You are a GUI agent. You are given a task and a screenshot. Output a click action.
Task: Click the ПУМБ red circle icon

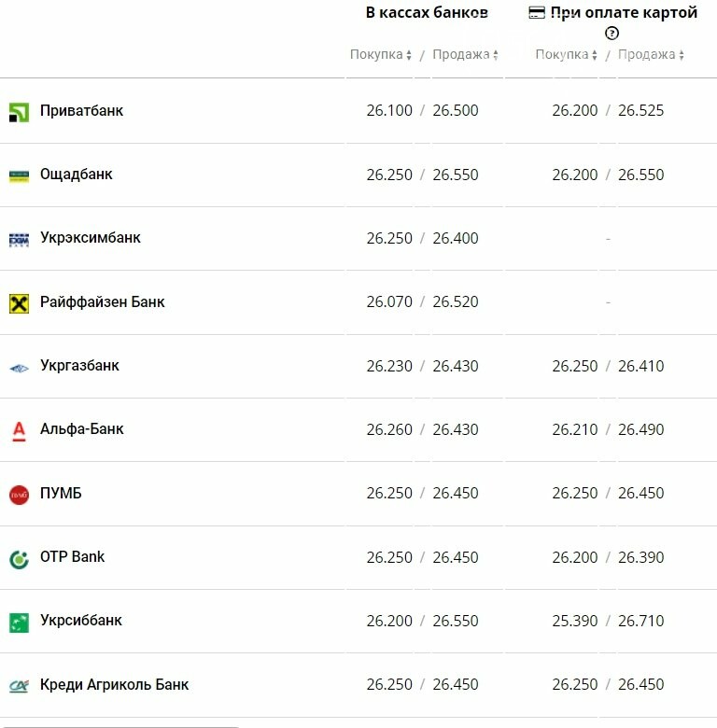coord(19,495)
